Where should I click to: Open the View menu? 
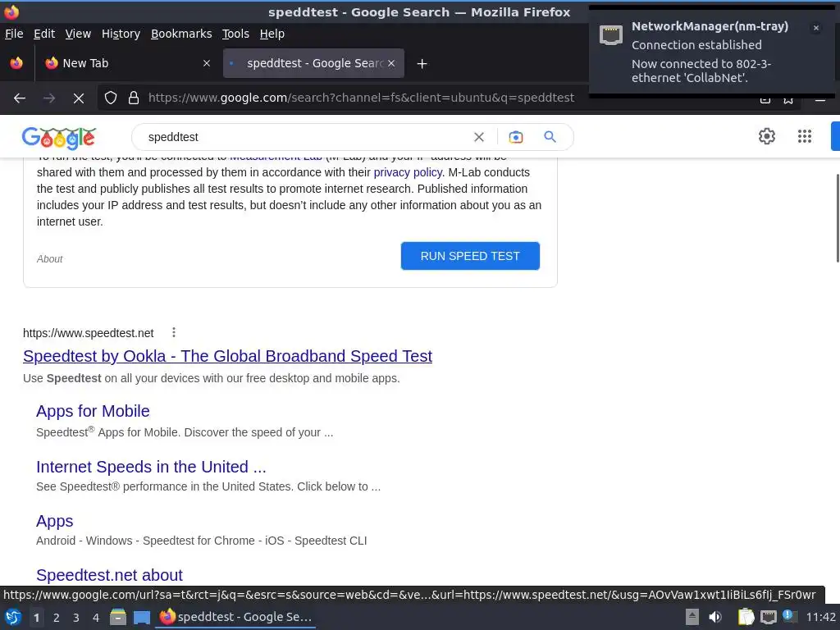coord(78,34)
